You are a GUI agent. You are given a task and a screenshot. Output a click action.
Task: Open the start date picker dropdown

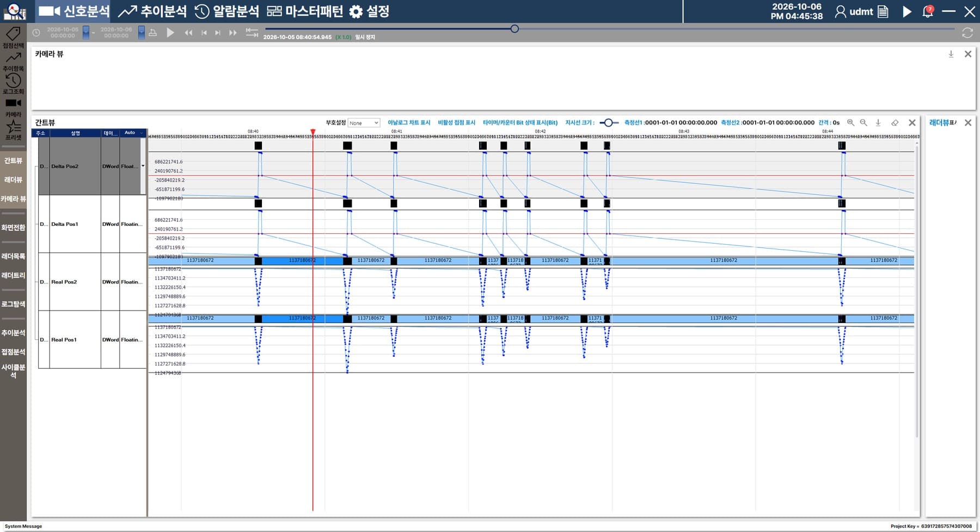tap(86, 33)
